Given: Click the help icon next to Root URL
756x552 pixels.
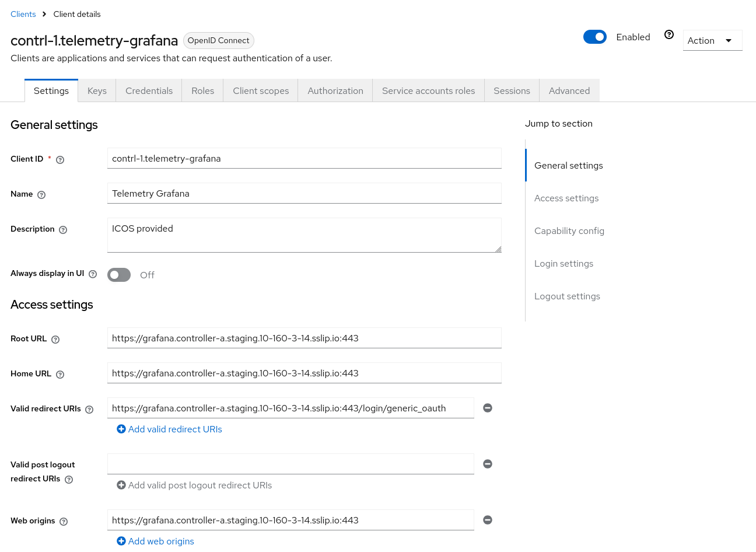Looking at the screenshot, I should pyautogui.click(x=55, y=340).
